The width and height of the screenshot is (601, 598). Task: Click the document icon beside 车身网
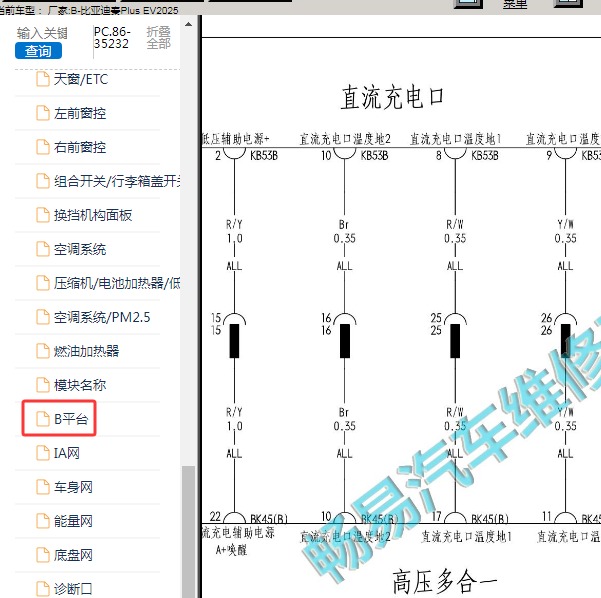click(x=43, y=487)
